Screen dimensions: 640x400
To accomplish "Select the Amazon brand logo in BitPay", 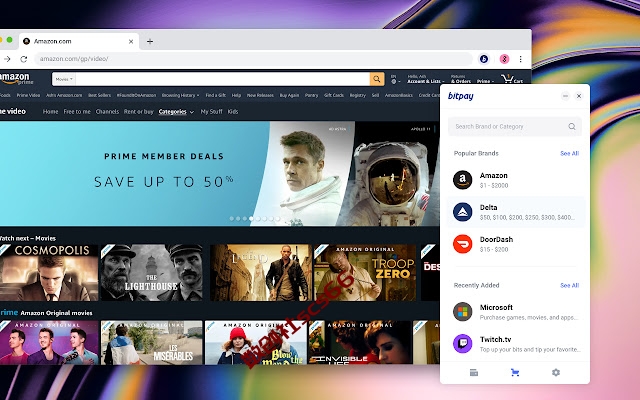I will [x=462, y=180].
